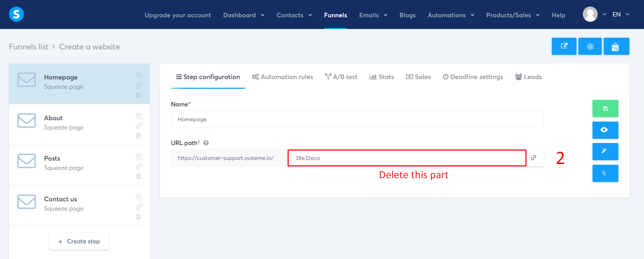The height and width of the screenshot is (259, 644).
Task: Open the A/B test tab
Action: coord(341,77)
